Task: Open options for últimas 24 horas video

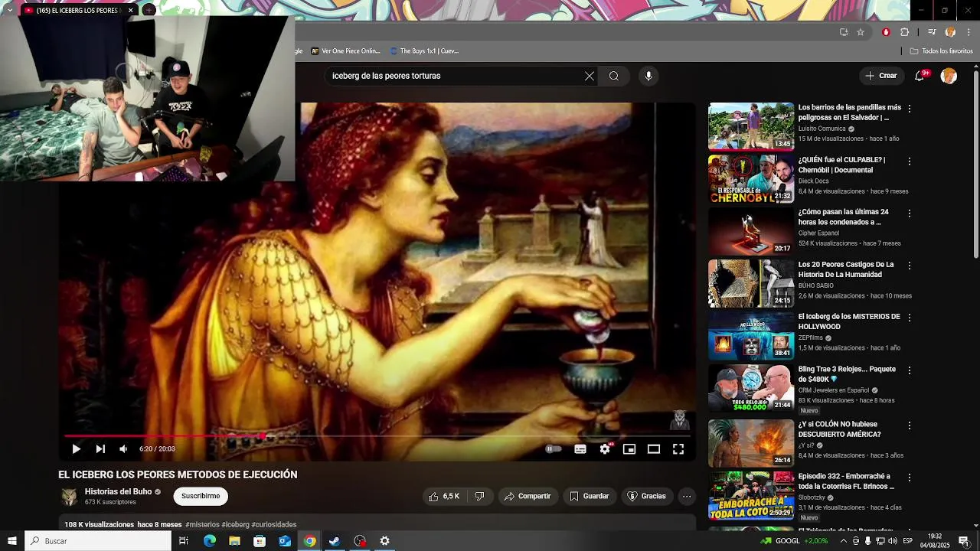Action: (910, 214)
